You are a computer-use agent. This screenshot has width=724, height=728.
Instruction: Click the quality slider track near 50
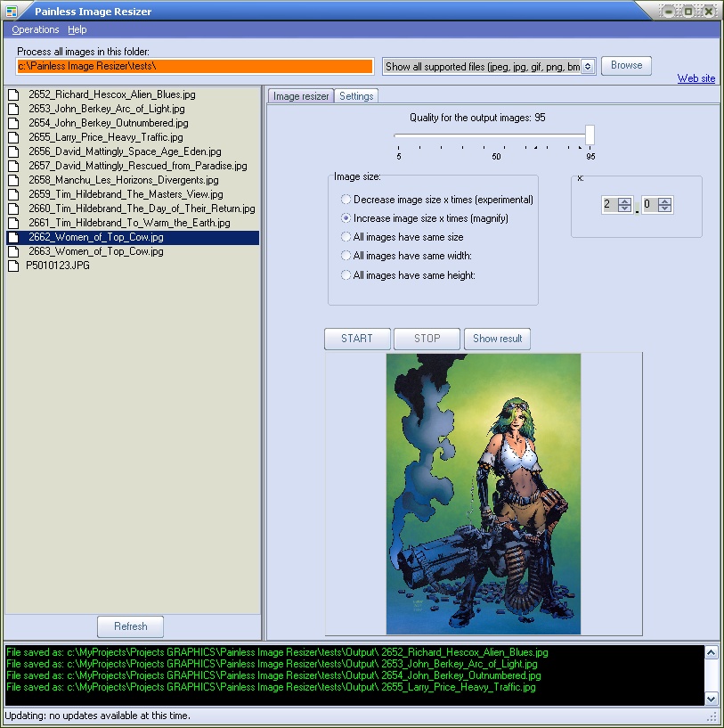pos(496,135)
